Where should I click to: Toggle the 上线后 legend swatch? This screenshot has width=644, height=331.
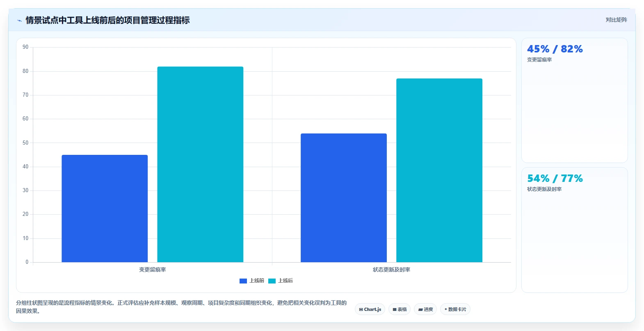point(272,281)
